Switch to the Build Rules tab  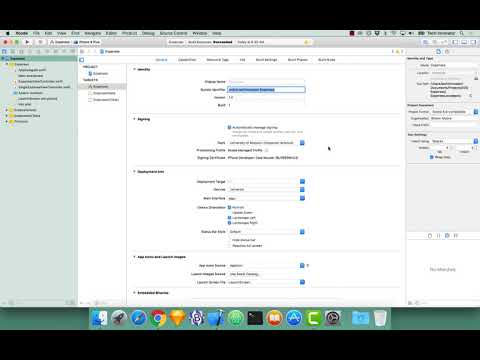click(x=327, y=60)
